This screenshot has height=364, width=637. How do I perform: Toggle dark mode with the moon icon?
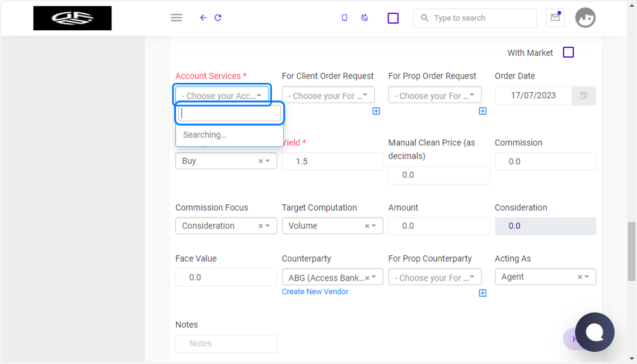365,18
